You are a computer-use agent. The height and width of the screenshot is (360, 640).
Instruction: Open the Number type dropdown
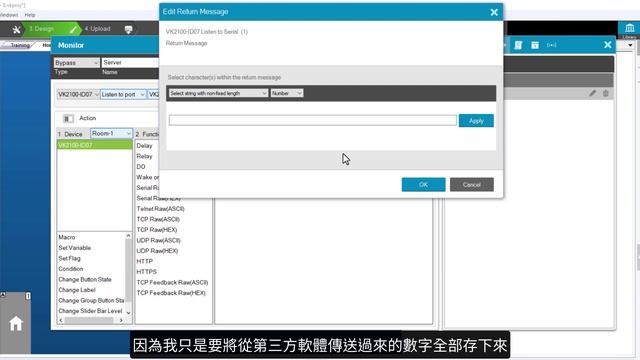click(287, 93)
